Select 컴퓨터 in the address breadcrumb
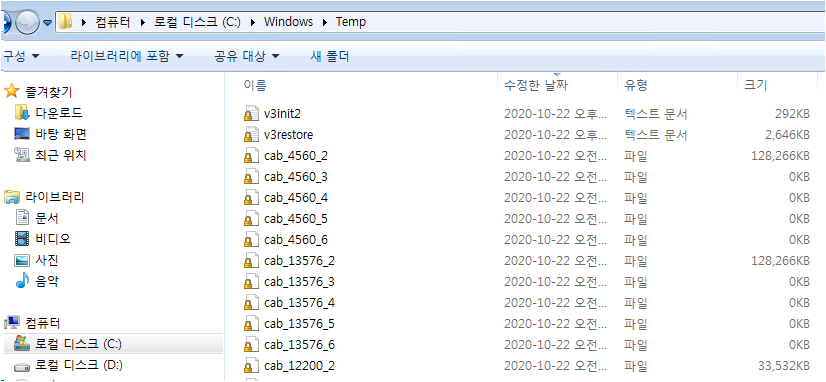The height and width of the screenshot is (382, 826). tap(113, 22)
